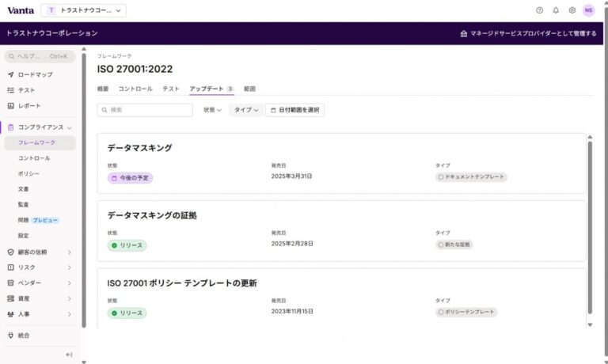Click the date 2025年3月31日
Image resolution: width=608 pixels, height=364 pixels.
pyautogui.click(x=291, y=176)
